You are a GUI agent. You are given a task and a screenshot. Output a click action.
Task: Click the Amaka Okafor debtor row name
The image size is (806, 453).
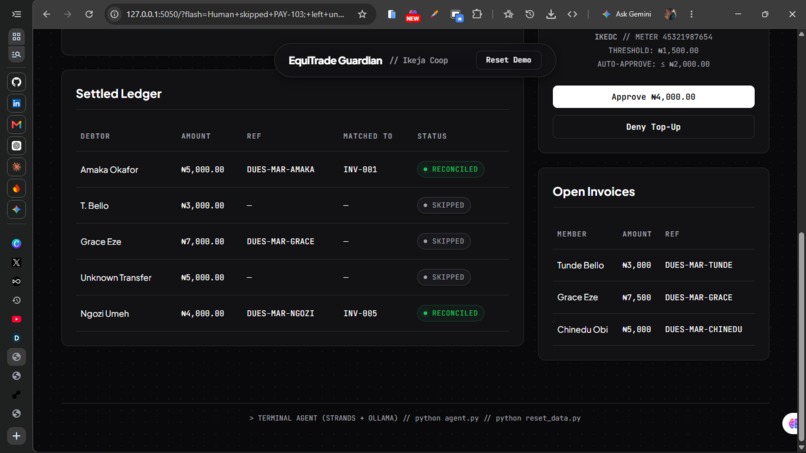coord(109,170)
